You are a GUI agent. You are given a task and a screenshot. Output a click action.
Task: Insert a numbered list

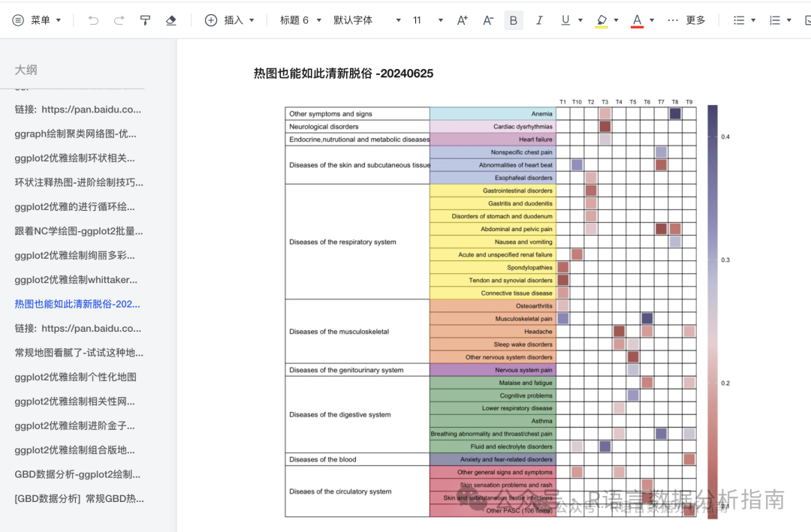pos(774,20)
